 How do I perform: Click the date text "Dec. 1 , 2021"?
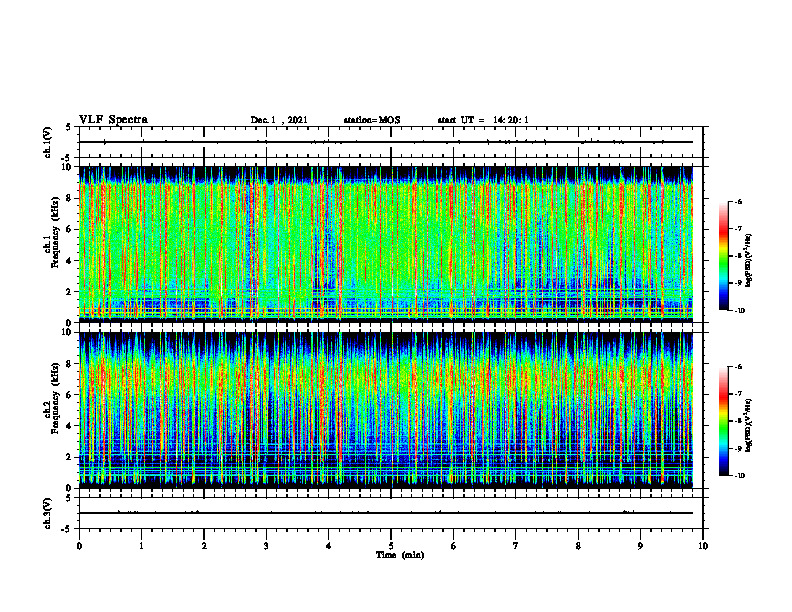(x=279, y=120)
